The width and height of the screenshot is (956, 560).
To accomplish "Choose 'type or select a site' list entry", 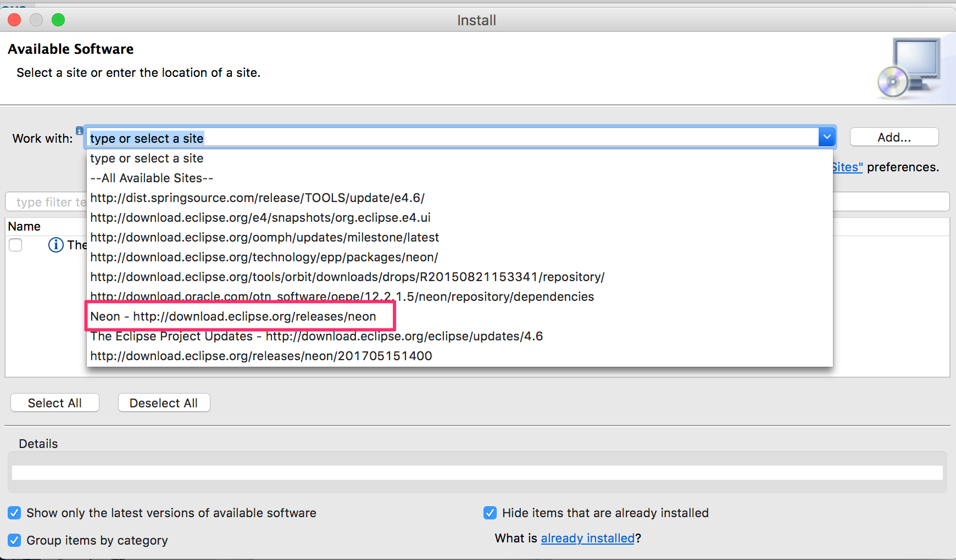I will (x=459, y=158).
